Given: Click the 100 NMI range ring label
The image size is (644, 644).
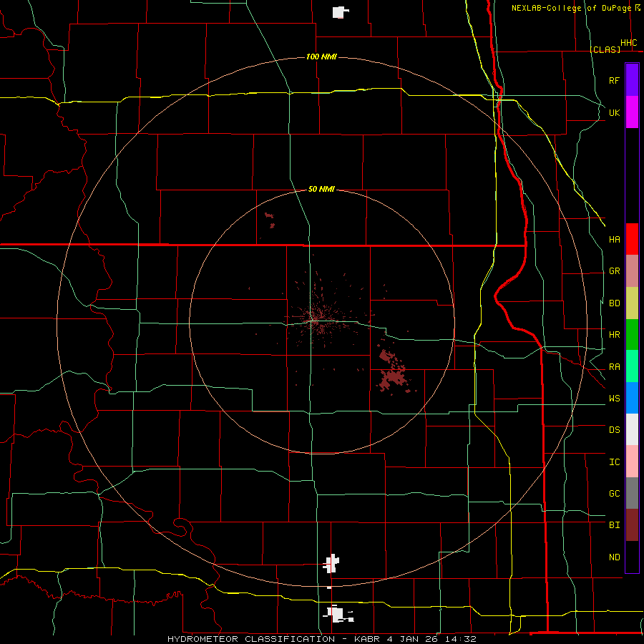Looking at the screenshot, I should (321, 57).
